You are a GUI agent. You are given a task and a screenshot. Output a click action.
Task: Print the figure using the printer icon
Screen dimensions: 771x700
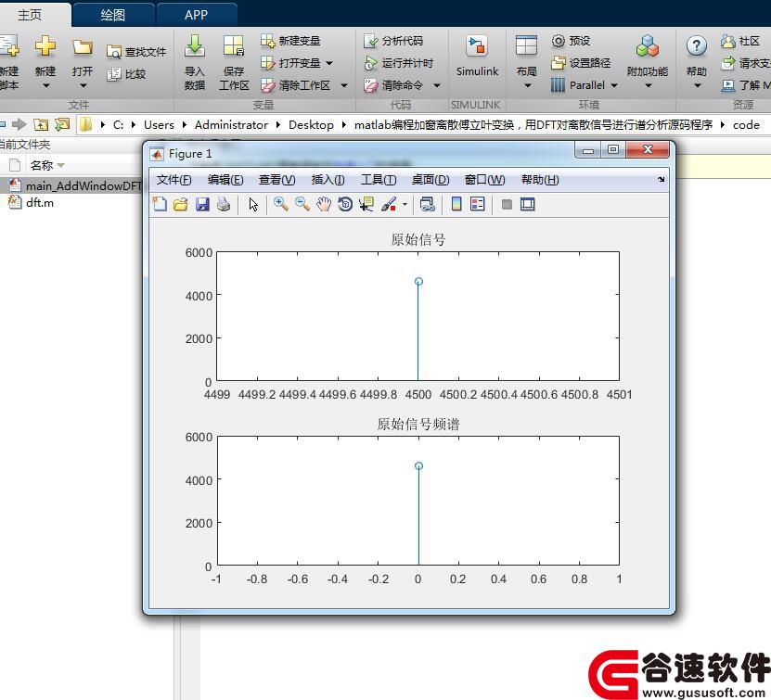coord(224,204)
